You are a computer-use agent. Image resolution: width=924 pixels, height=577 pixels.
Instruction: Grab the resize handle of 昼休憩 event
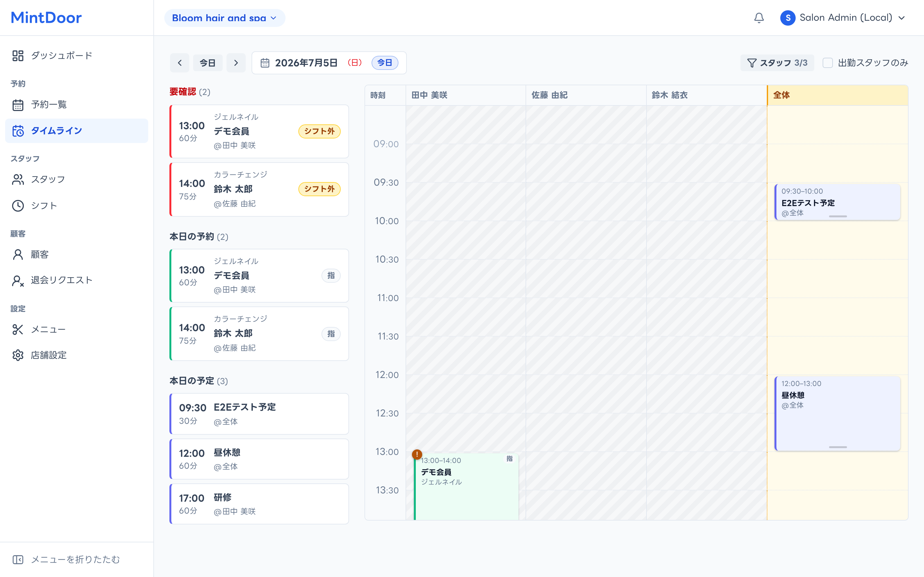point(838,447)
